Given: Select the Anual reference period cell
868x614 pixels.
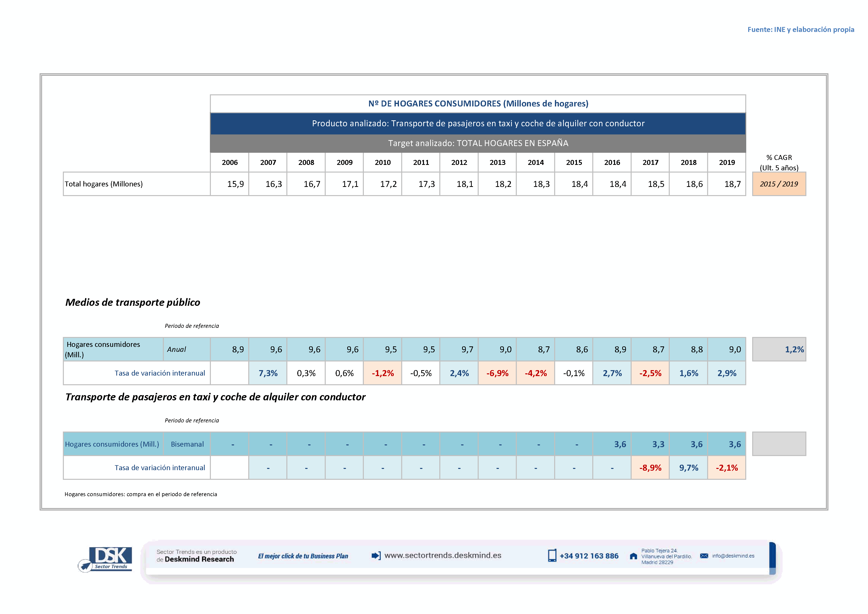Looking at the screenshot, I should (x=176, y=349).
